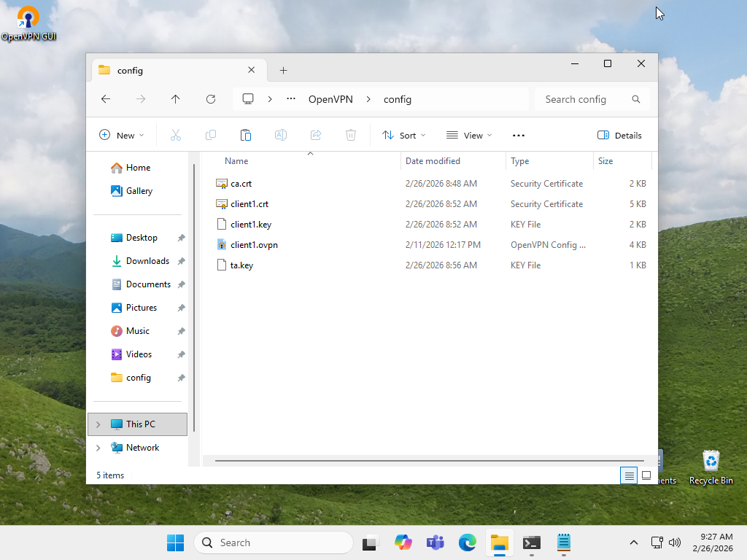Open Microsoft Teams from taskbar
This screenshot has width=747, height=560.
coord(435,542)
